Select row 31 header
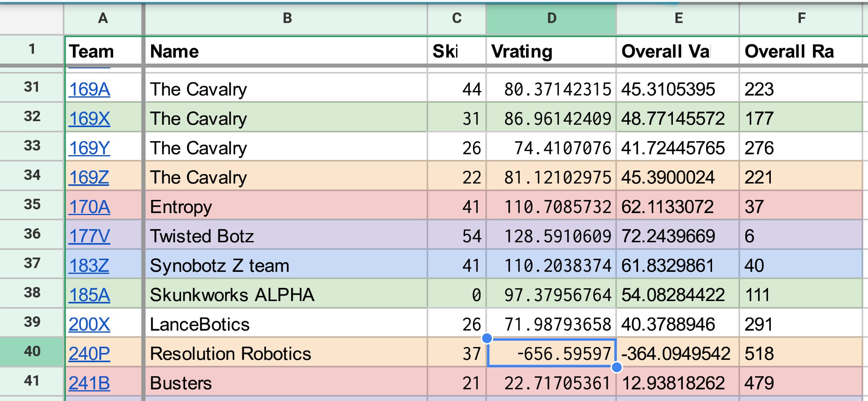868x401 pixels. 32,87
